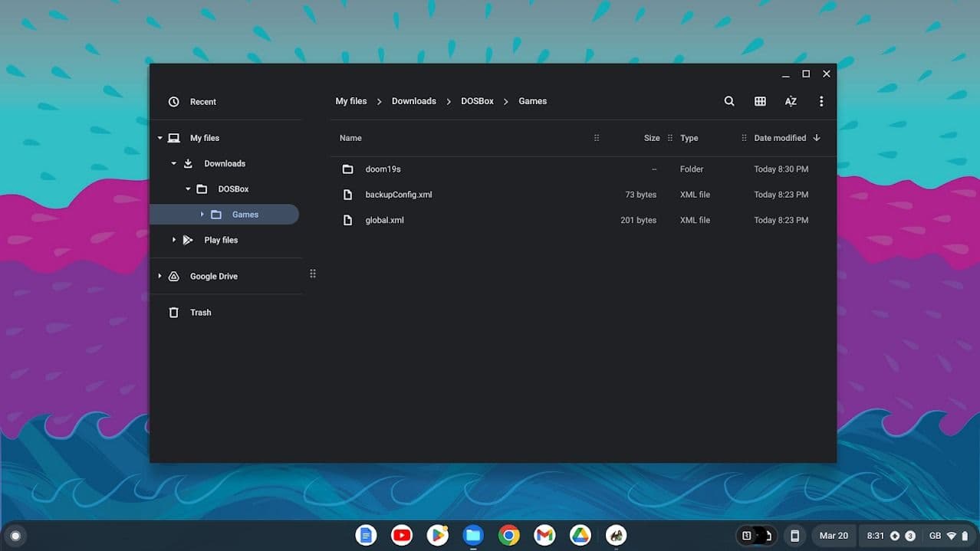Open Gmail from the shelf

(x=544, y=535)
